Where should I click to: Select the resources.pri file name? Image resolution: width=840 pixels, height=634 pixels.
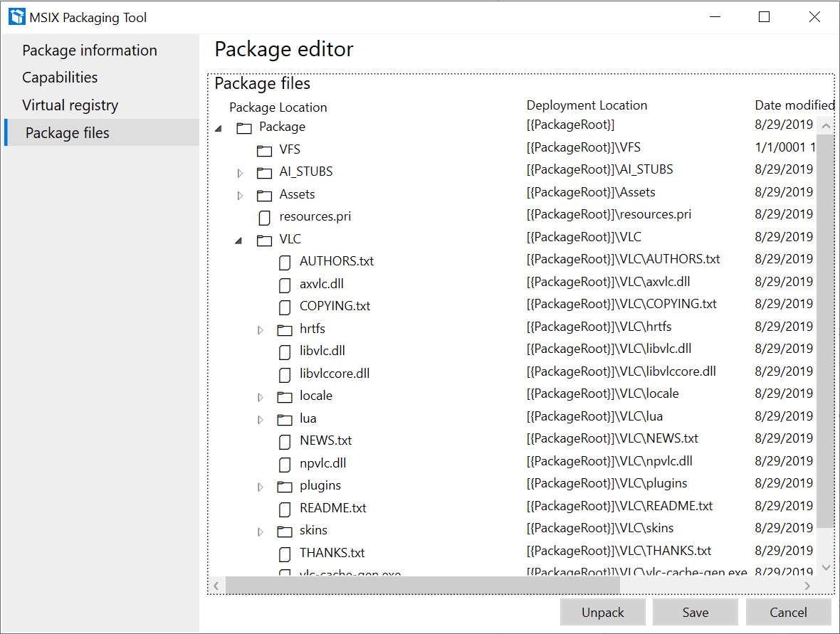tap(315, 216)
